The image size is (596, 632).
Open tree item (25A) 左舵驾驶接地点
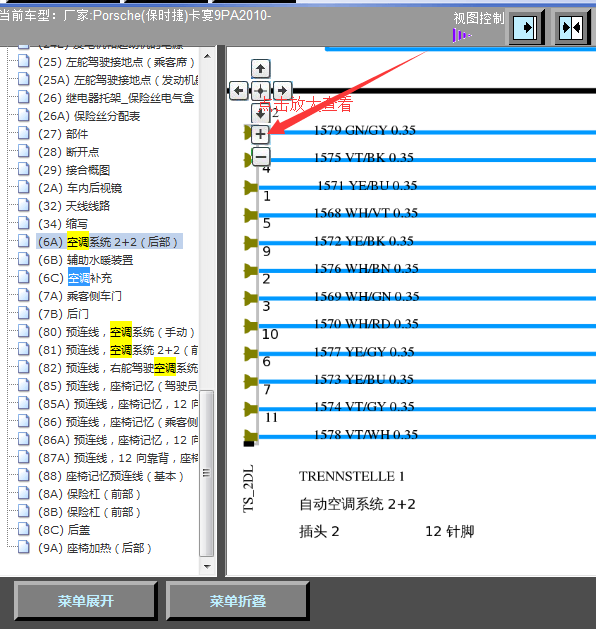118,80
